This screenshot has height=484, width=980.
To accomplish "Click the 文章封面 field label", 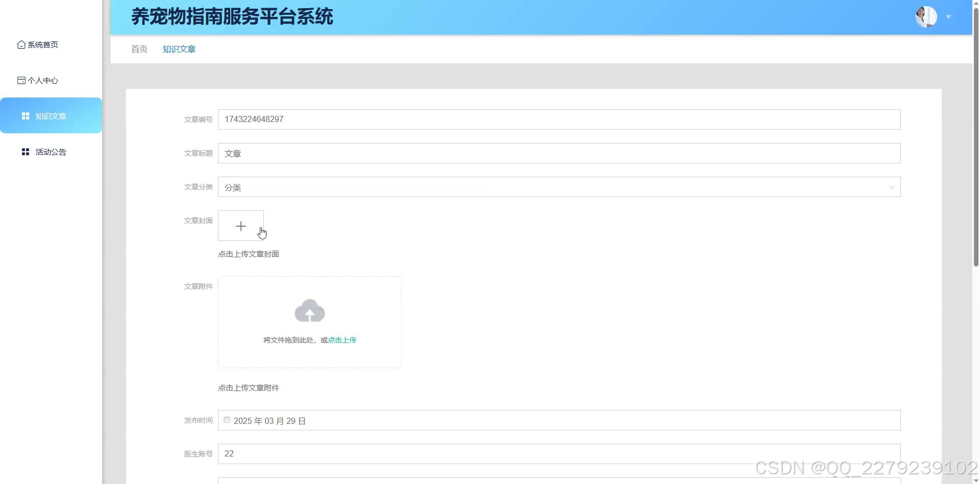I will click(198, 221).
